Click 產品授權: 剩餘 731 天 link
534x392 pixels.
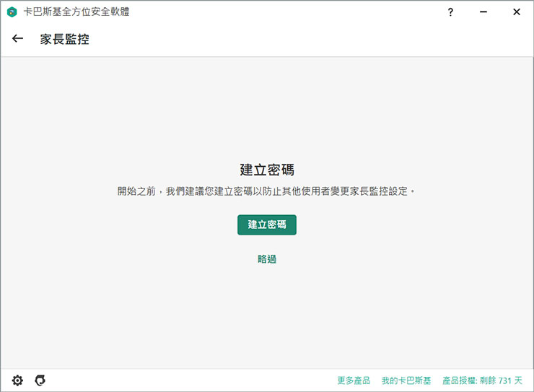482,380
